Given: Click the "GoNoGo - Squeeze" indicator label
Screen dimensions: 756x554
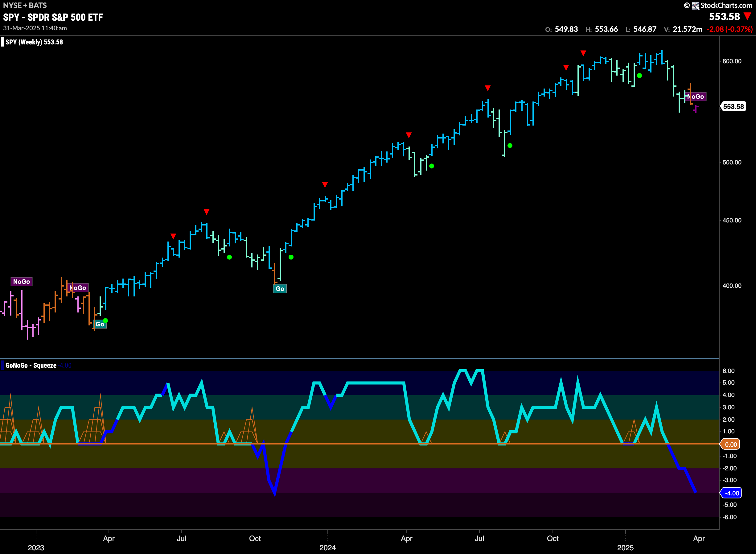Looking at the screenshot, I should [x=31, y=365].
